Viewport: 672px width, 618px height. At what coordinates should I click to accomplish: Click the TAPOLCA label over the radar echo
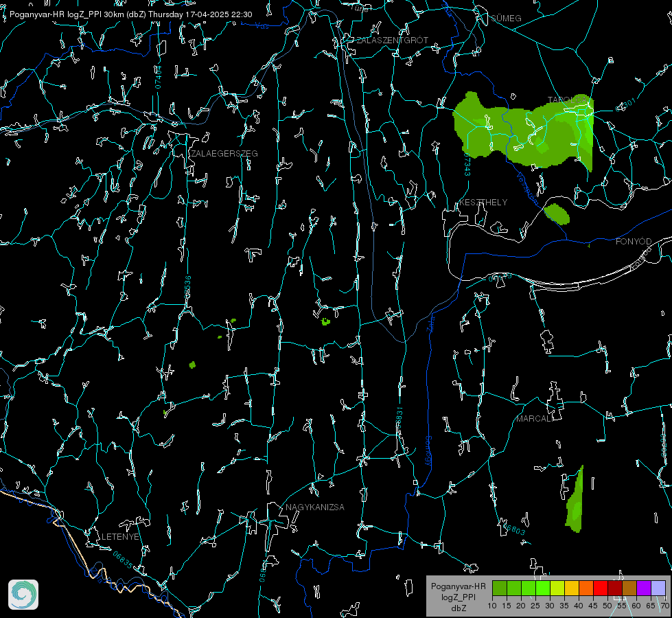[568, 100]
